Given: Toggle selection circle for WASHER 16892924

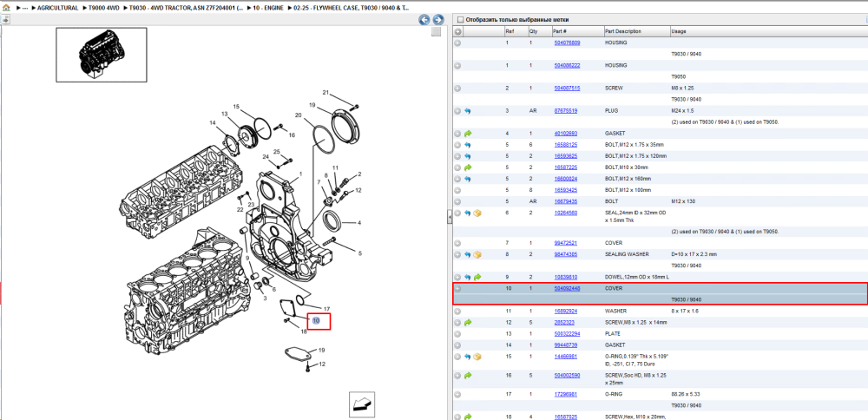Looking at the screenshot, I should click(x=457, y=311).
